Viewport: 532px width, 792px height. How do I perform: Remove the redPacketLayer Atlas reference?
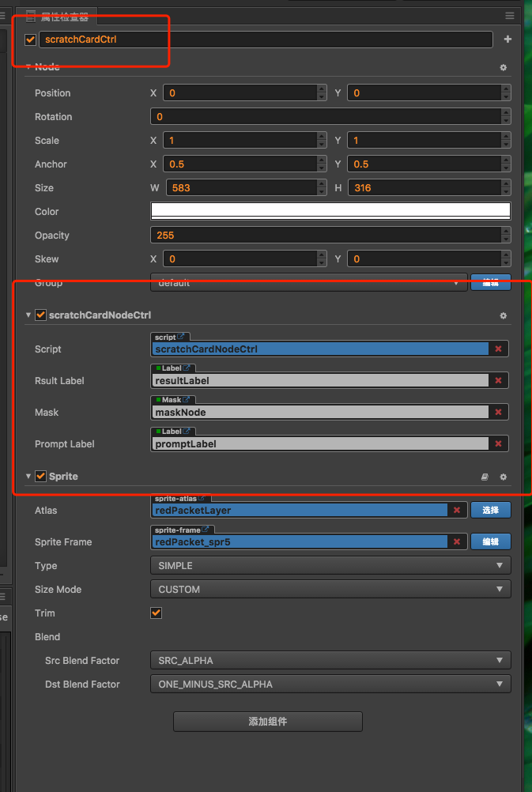point(457,511)
